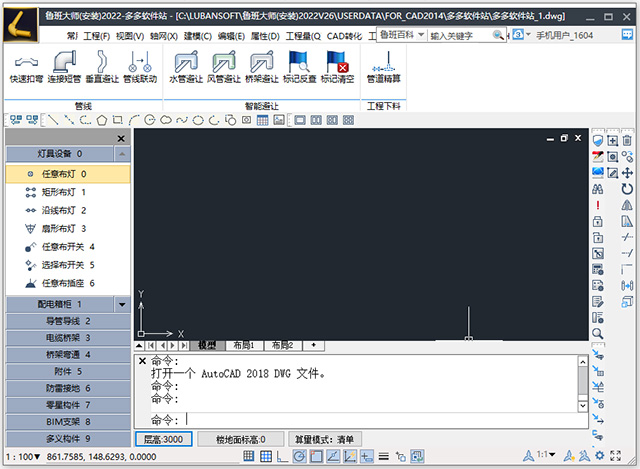Toggle ortho mode in status bar
Viewport: 640px width, 469px height.
point(282,456)
